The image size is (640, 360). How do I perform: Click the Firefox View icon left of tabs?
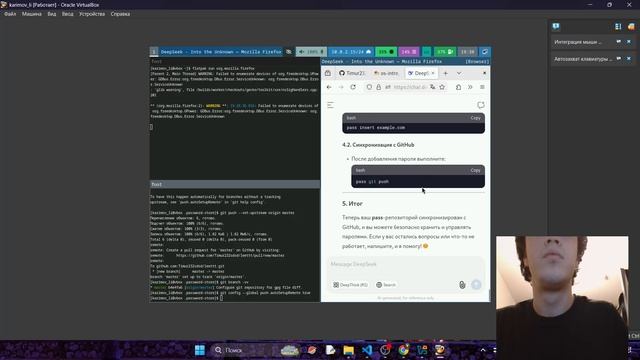tap(328, 73)
